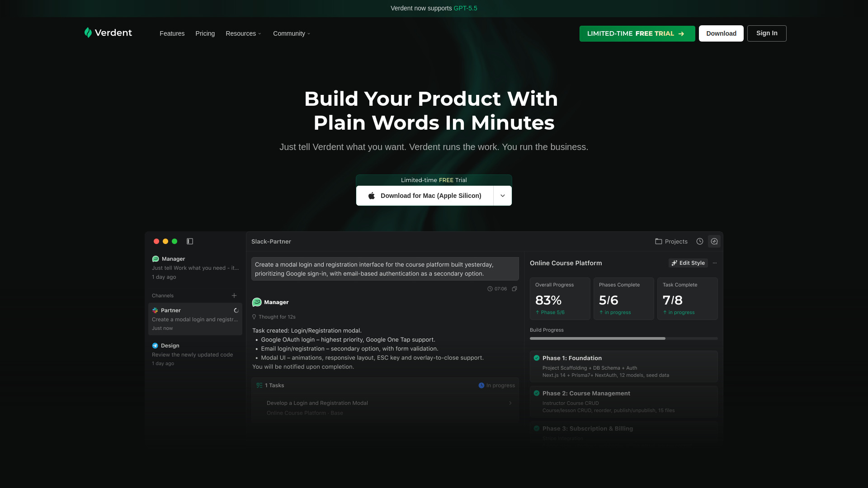Go to the Features page
This screenshot has height=488, width=868.
click(172, 33)
